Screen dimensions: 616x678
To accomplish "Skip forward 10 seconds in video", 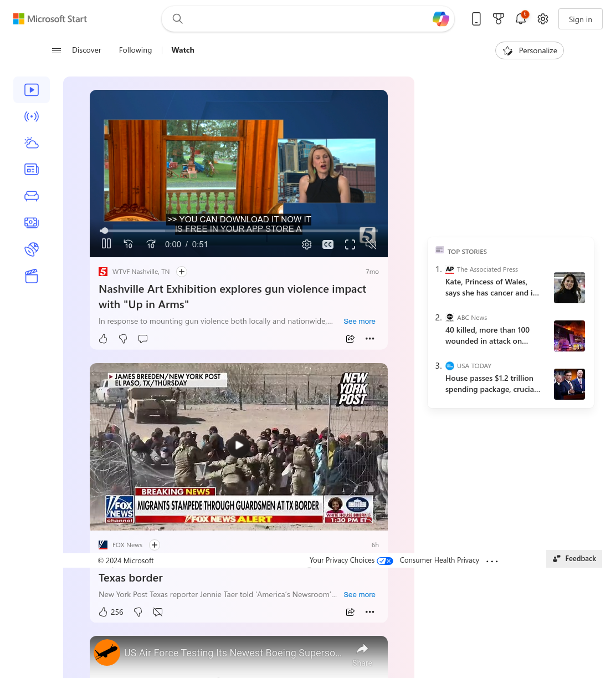I will 151,244.
